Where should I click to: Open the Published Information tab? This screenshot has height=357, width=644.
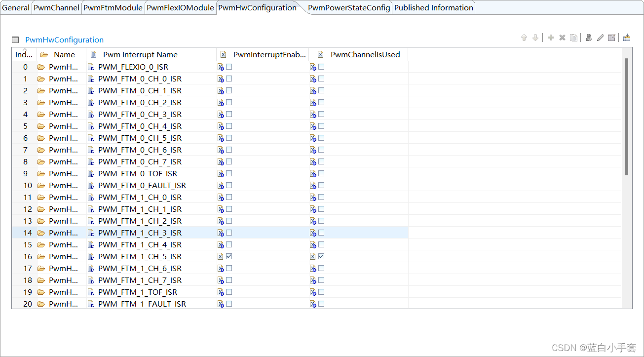click(434, 8)
